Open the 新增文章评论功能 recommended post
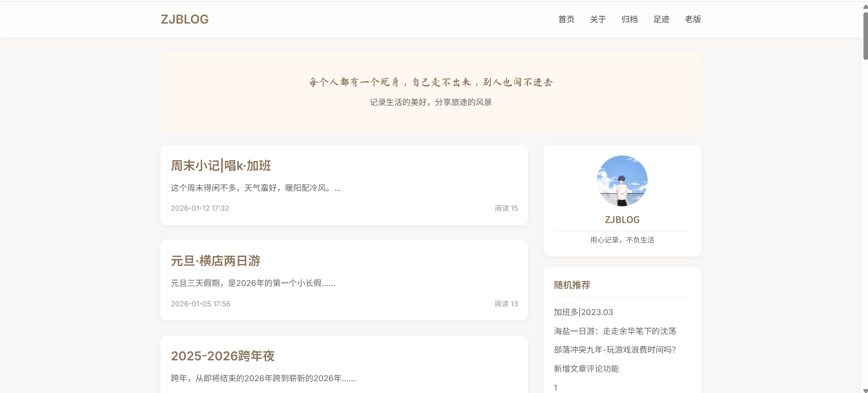This screenshot has width=868, height=393. tap(586, 369)
